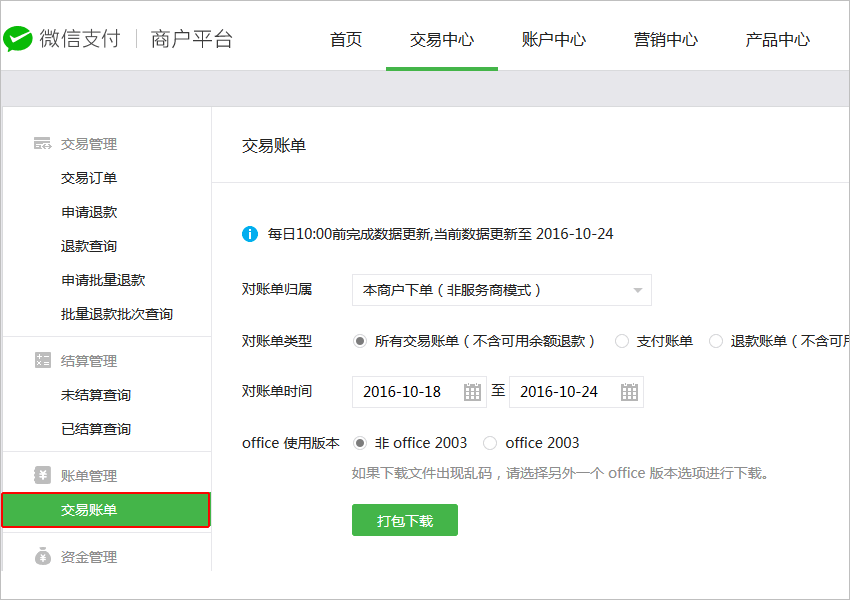Open calendar icon for start date
This screenshot has width=850, height=600.
coord(472,392)
